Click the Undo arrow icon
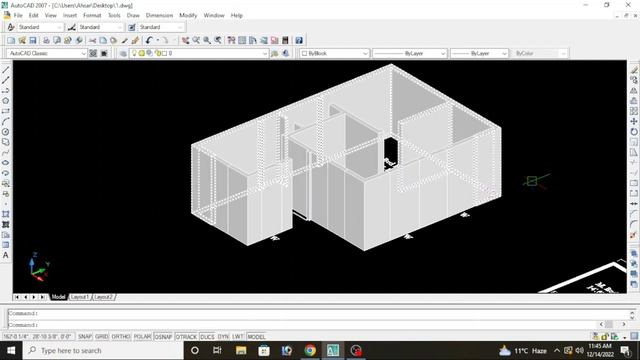Screen dimensions: 640x360 (x=149, y=40)
